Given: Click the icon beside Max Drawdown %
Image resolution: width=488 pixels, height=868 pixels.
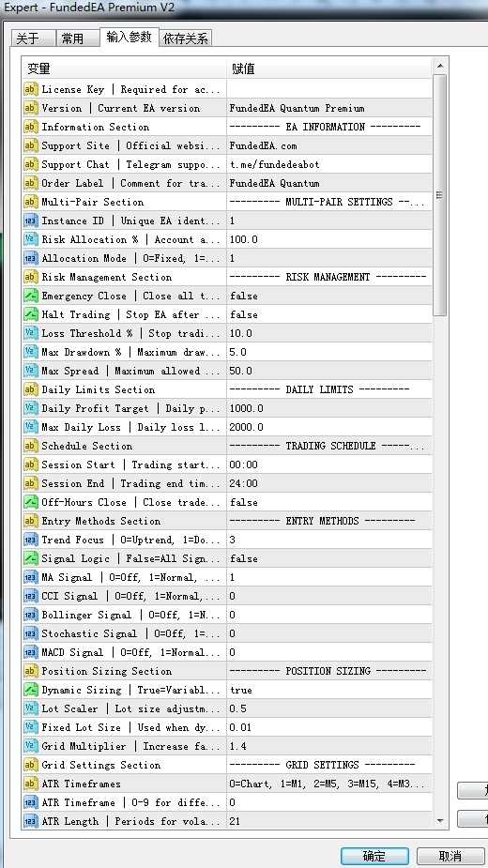Looking at the screenshot, I should tap(31, 352).
